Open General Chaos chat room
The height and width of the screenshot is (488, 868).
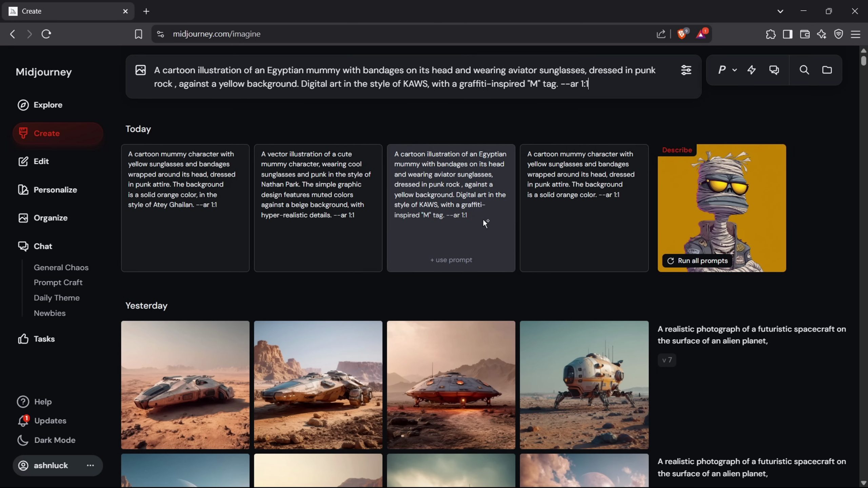coord(61,267)
